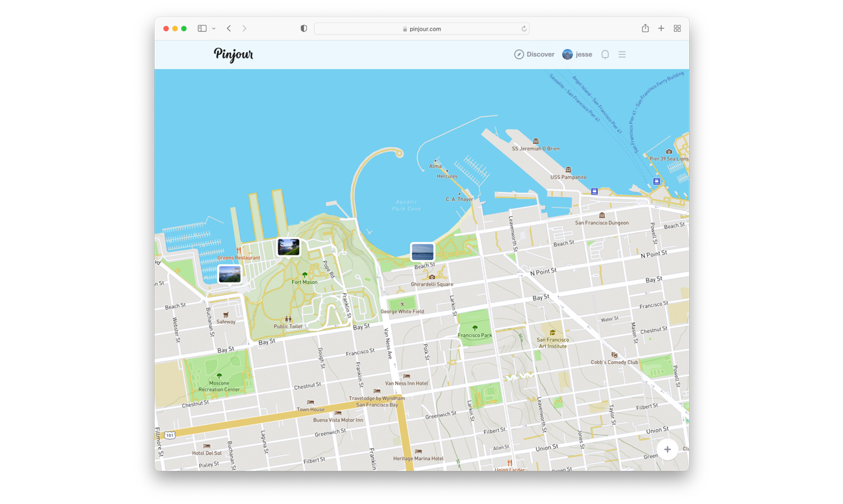
Task: Open a new browser tab
Action: click(661, 29)
